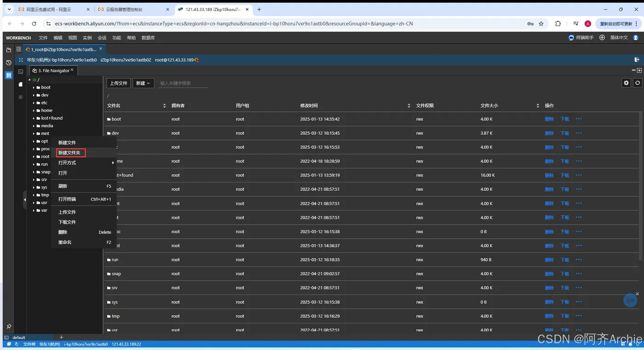The width and height of the screenshot is (644, 350).
Task: Select the lost+found folder in the tree
Action: point(52,118)
